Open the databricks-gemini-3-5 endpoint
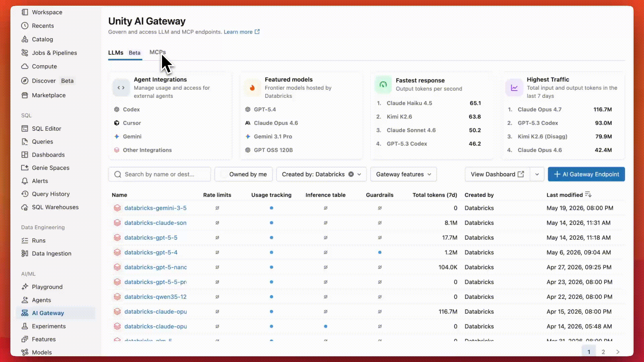Image resolution: width=644 pixels, height=362 pixels. (x=155, y=208)
